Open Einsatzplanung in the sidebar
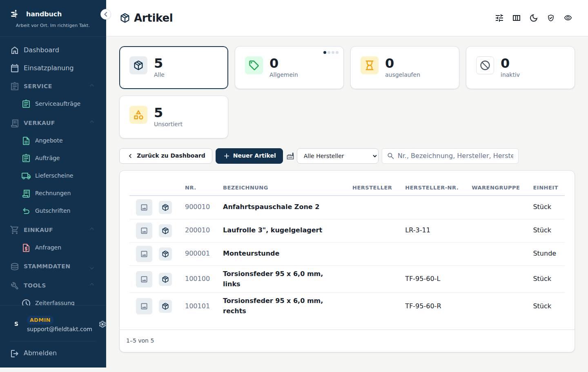 click(x=53, y=68)
